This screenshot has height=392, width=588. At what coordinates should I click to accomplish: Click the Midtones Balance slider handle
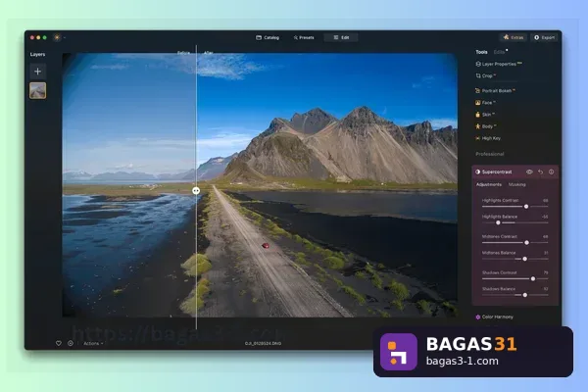point(524,259)
